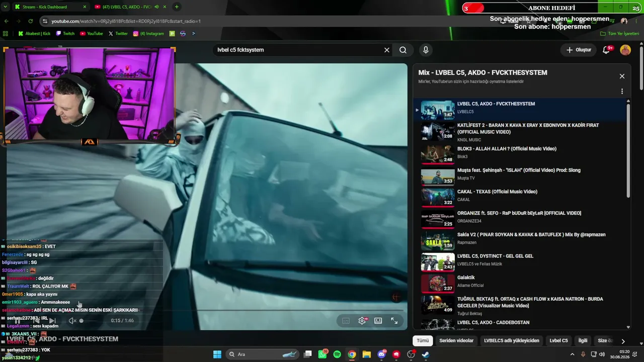Switch the player to theater mode

coord(378,321)
